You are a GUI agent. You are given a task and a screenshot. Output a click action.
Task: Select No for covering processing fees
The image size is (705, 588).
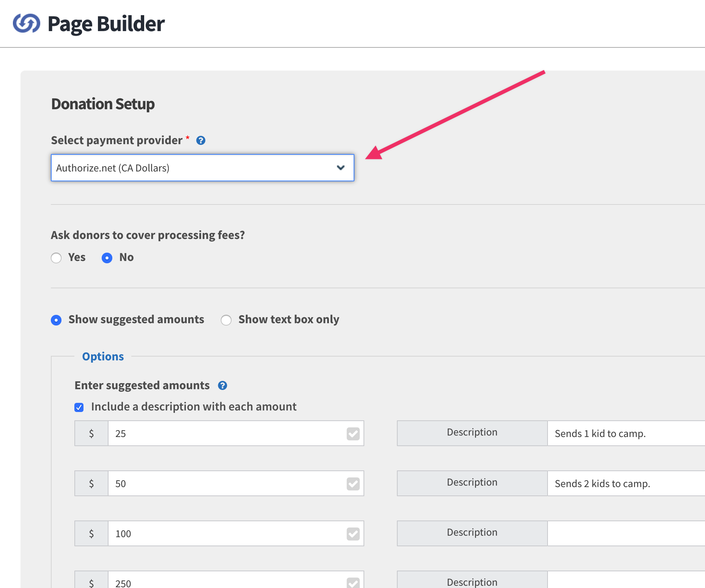pos(107,258)
